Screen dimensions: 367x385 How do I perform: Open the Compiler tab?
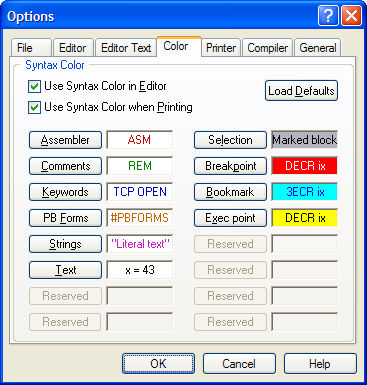267,48
